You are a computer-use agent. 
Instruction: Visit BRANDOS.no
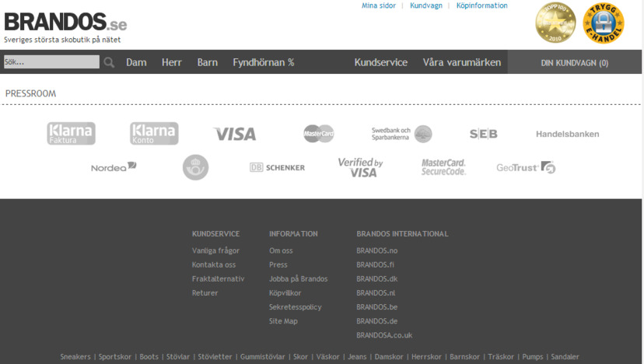point(377,250)
